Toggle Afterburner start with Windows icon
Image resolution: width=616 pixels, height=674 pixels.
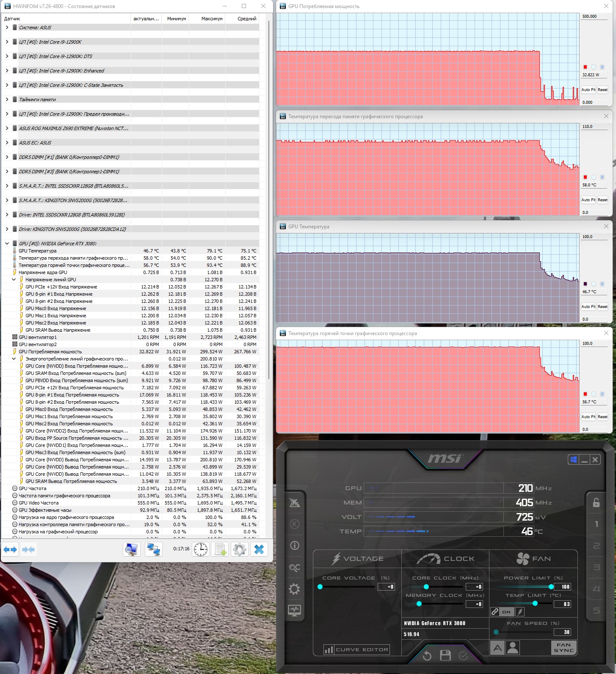click(x=574, y=460)
